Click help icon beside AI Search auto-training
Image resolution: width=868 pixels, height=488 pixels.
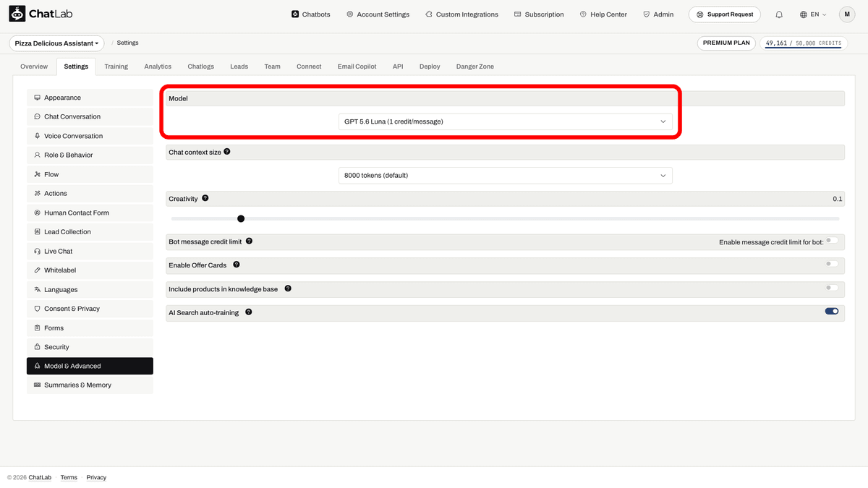[x=249, y=312]
